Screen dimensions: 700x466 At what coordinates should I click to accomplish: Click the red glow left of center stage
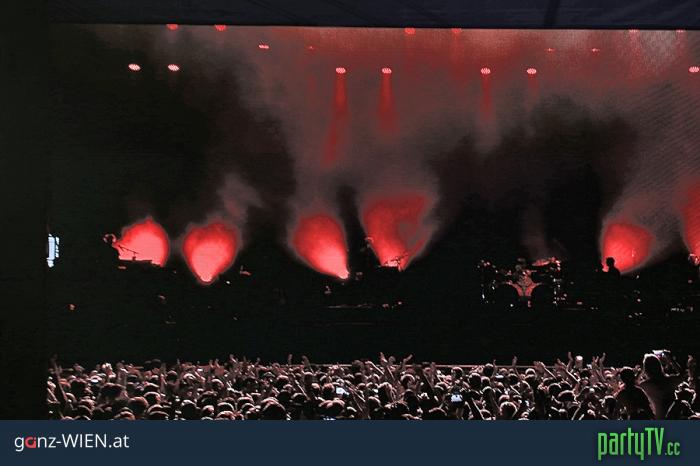click(321, 246)
